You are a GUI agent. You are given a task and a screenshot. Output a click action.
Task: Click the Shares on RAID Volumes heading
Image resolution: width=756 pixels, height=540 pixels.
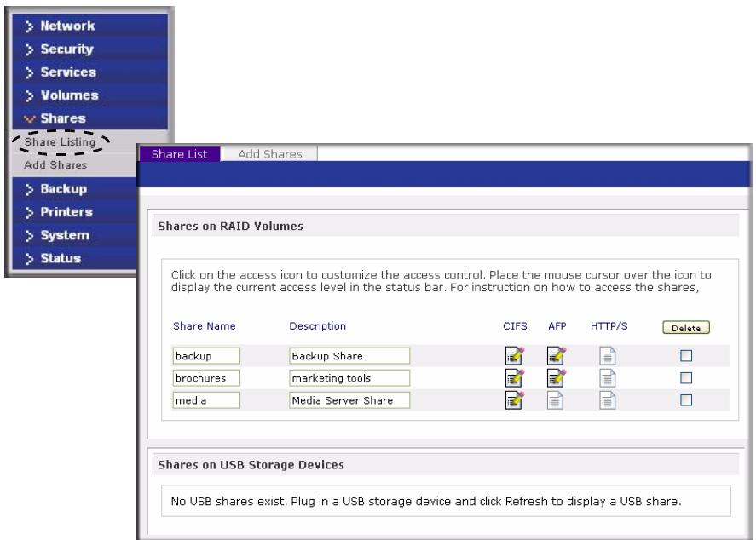(x=230, y=226)
